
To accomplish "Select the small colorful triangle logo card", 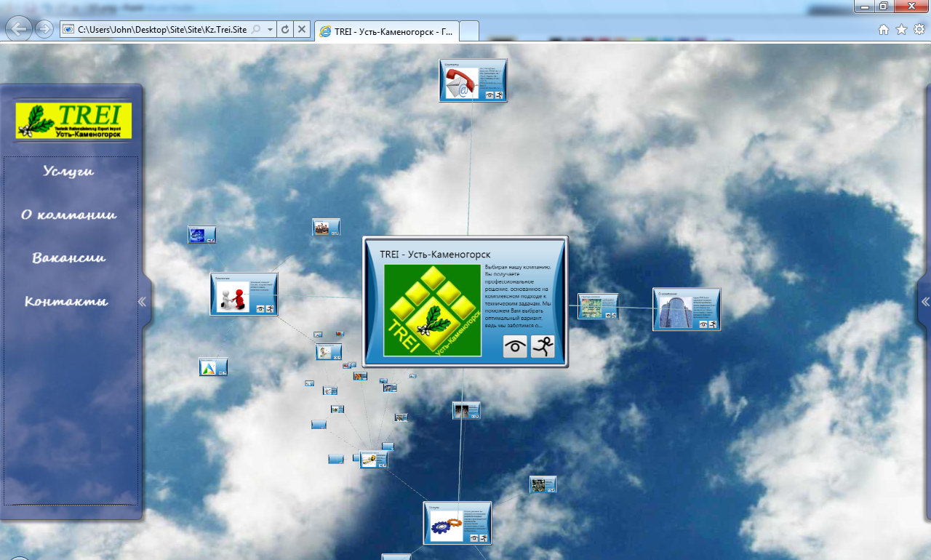I will click(214, 367).
